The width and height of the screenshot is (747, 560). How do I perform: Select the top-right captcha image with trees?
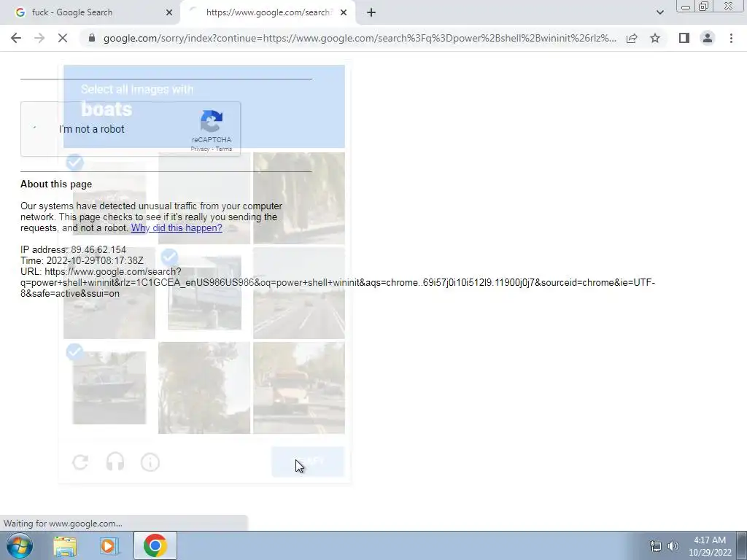tap(298, 198)
